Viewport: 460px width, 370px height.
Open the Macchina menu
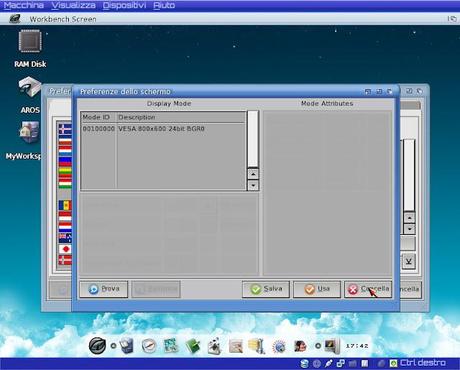tap(24, 5)
